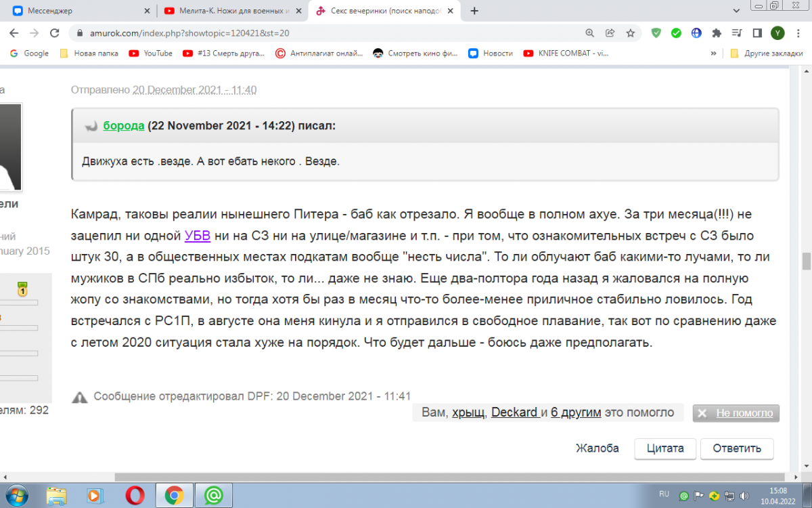
Task: Click the zoom magnifier icon in address bar
Action: [589, 33]
